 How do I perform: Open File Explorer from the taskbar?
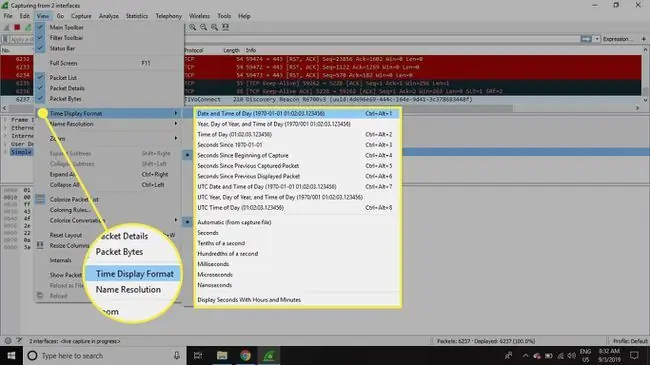pos(222,355)
